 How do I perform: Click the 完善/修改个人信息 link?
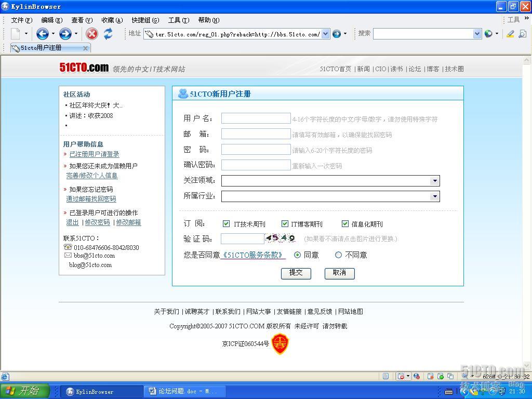point(92,176)
